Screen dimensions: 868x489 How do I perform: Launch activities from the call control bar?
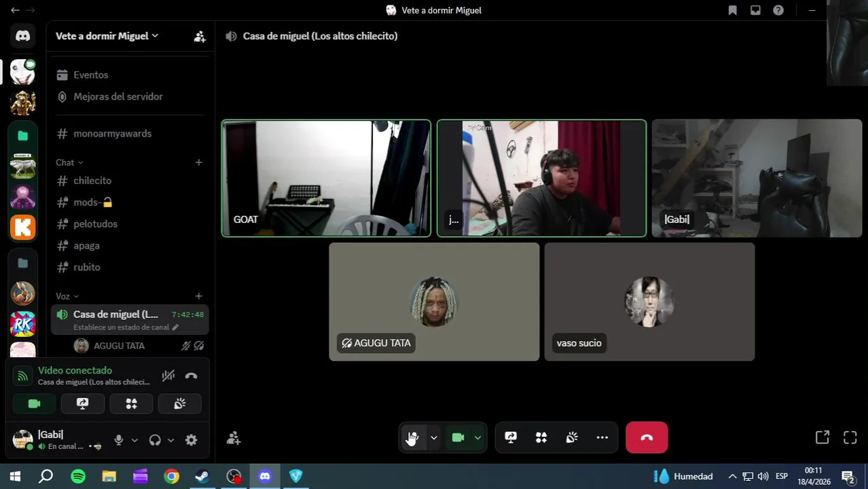(x=541, y=438)
